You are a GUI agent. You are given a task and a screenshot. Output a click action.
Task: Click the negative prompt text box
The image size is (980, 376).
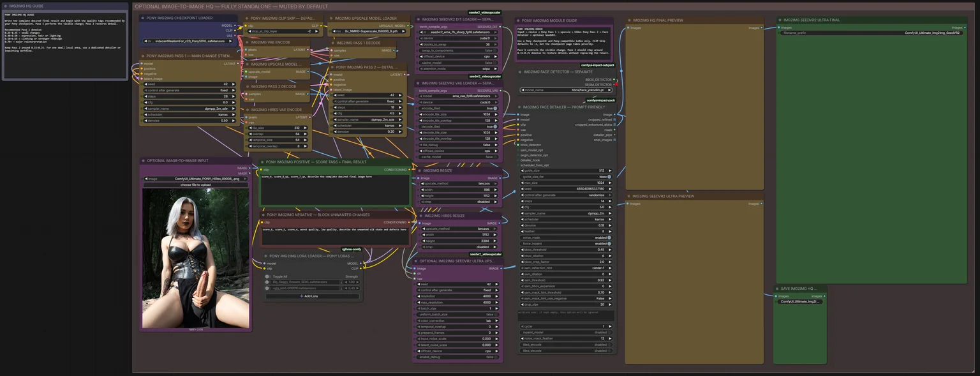coord(335,236)
